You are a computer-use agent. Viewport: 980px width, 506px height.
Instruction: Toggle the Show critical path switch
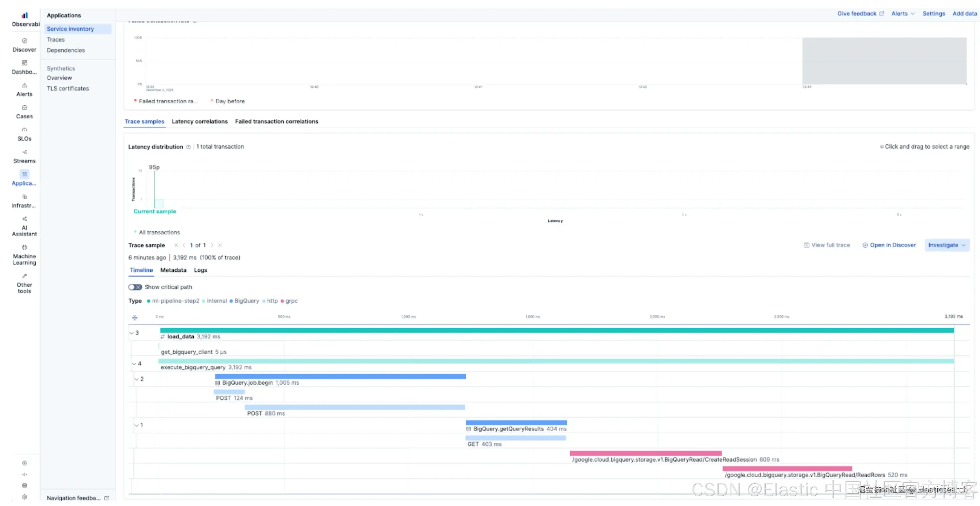[135, 287]
